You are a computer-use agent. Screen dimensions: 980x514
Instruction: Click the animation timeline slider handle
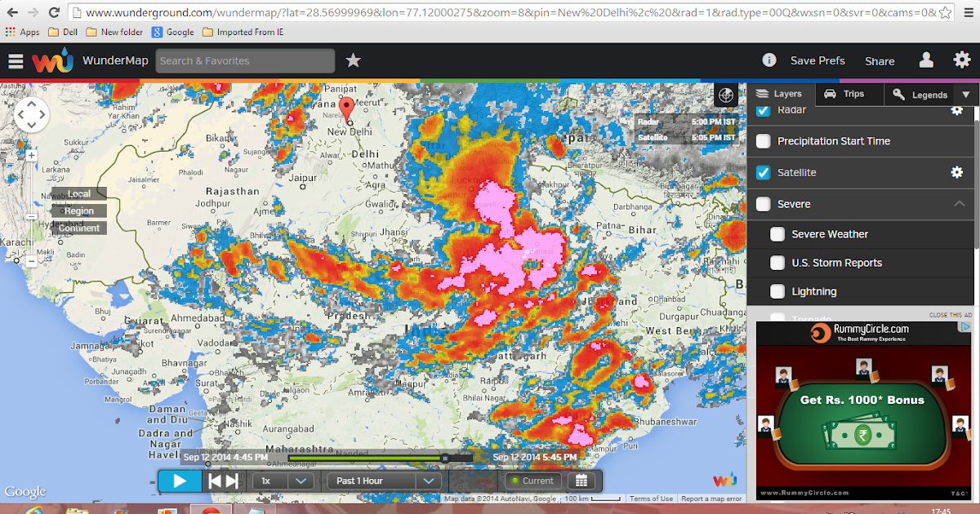[x=444, y=459]
